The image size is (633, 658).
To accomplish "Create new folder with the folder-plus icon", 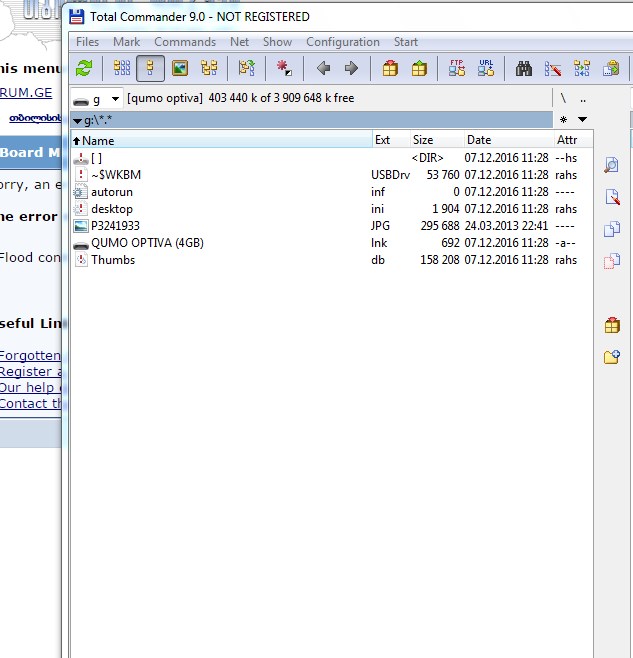I will (612, 357).
